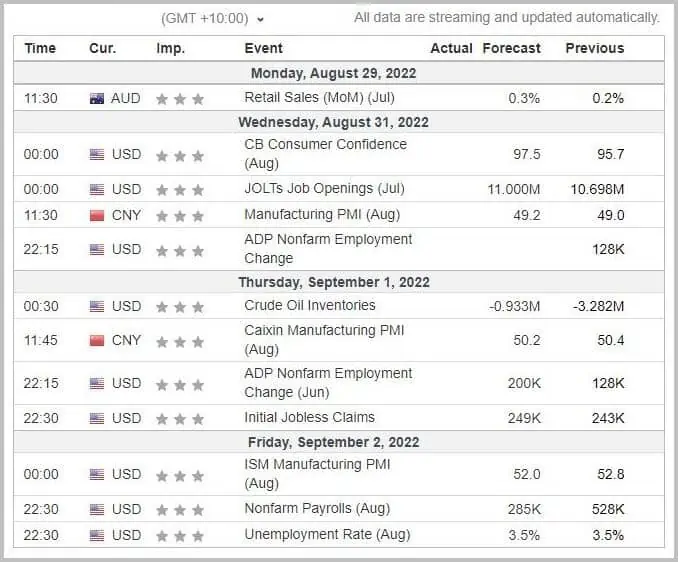The width and height of the screenshot is (678, 562).
Task: Click the Australian flag icon beside AUD
Action: (97, 99)
